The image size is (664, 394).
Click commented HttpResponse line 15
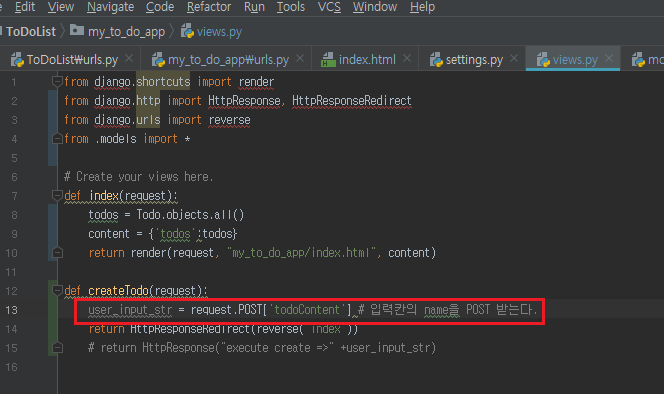coord(262,348)
